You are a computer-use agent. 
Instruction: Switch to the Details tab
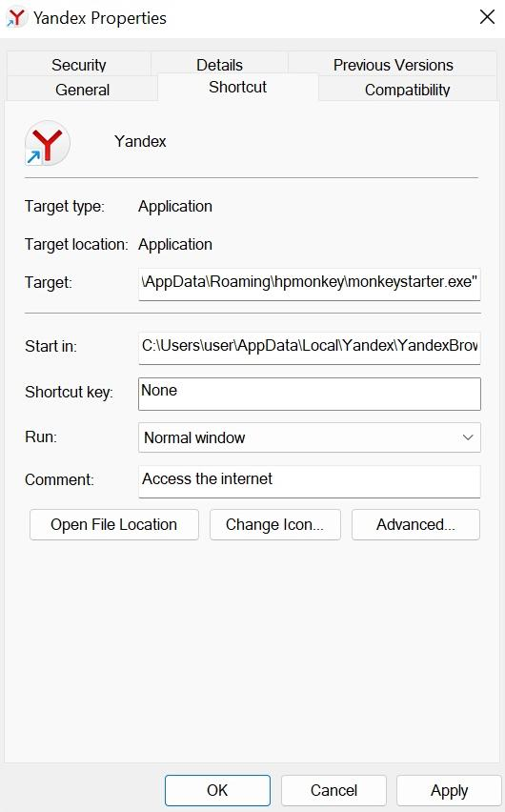(219, 65)
